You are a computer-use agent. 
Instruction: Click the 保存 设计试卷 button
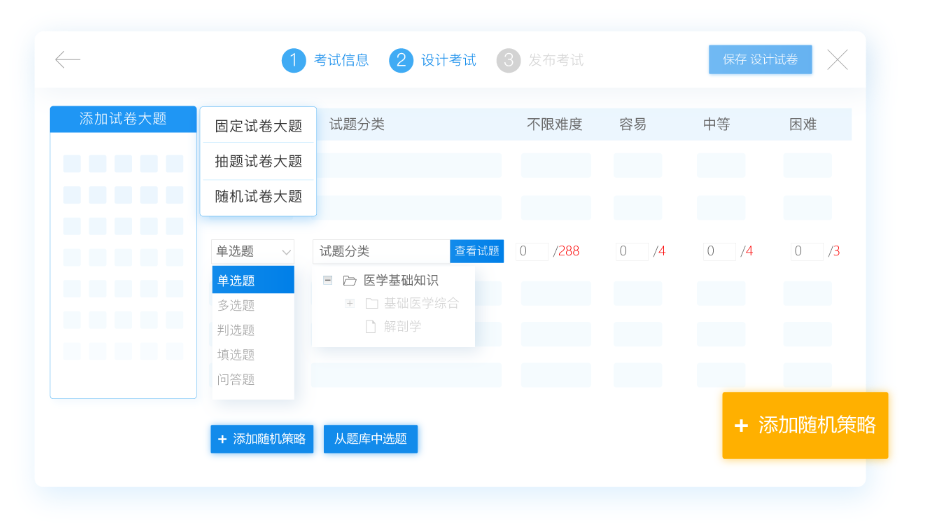coord(760,60)
